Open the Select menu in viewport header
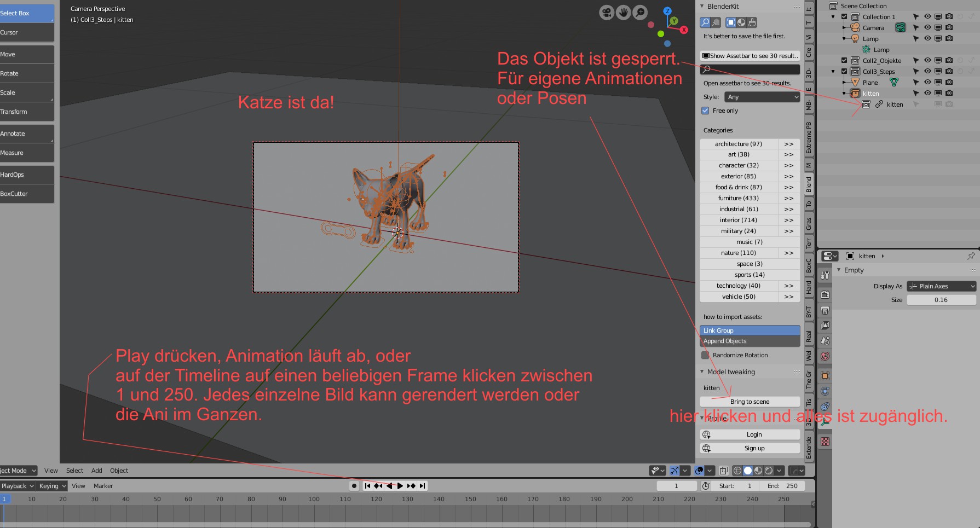Screen dimensions: 980x528 (74, 471)
